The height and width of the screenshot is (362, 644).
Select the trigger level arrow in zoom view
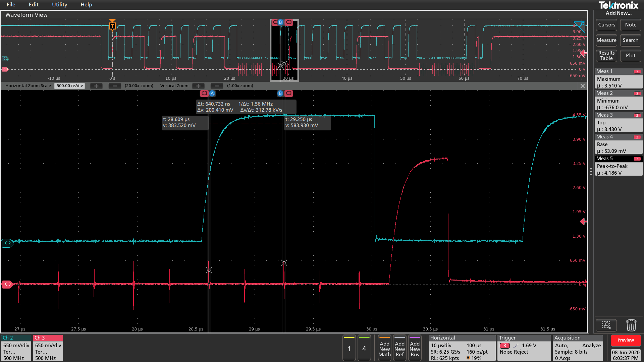point(584,222)
